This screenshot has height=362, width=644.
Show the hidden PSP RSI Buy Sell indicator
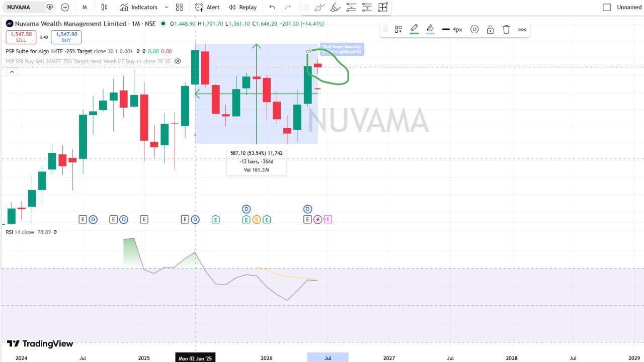178,61
